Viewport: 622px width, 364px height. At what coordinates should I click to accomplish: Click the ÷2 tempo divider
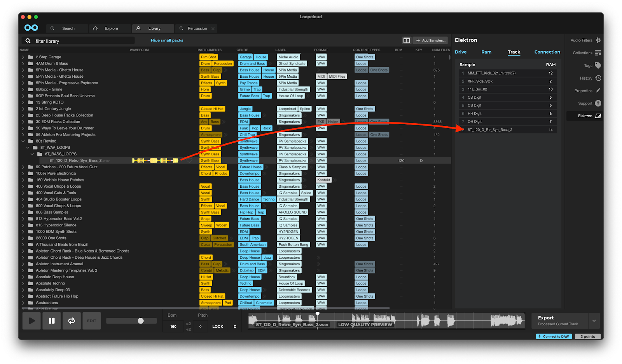pyautogui.click(x=189, y=330)
